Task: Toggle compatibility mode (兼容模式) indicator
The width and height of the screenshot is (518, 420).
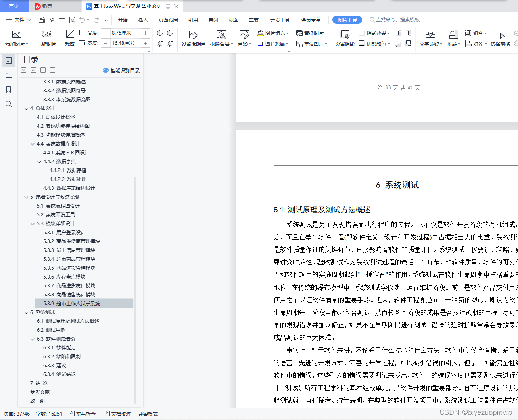Action: [x=148, y=414]
